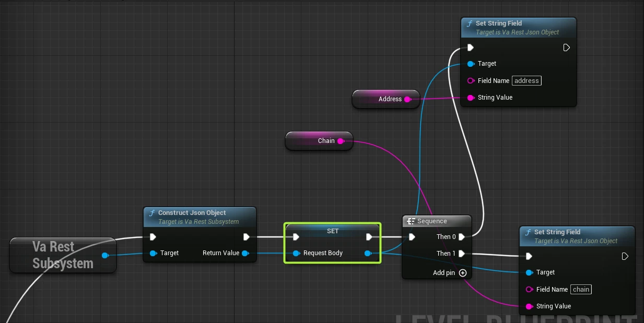The height and width of the screenshot is (323, 644).
Task: Select the Sequence node title
Action: (432, 221)
